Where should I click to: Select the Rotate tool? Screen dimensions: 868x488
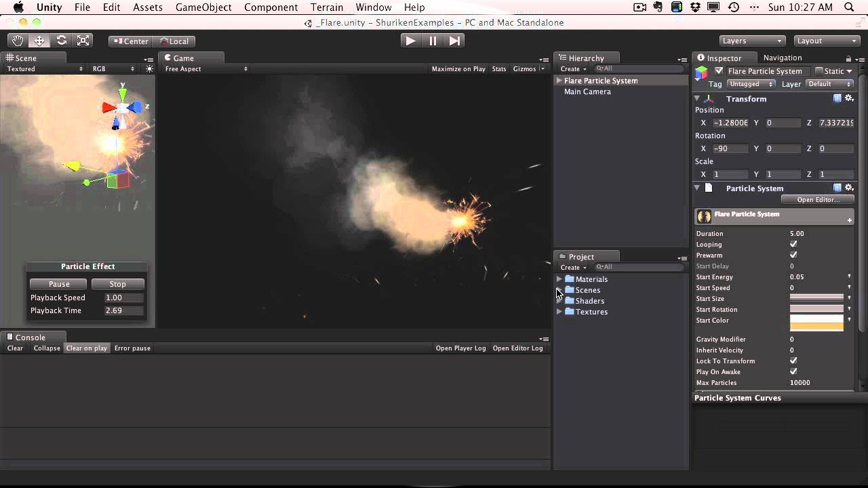click(61, 41)
